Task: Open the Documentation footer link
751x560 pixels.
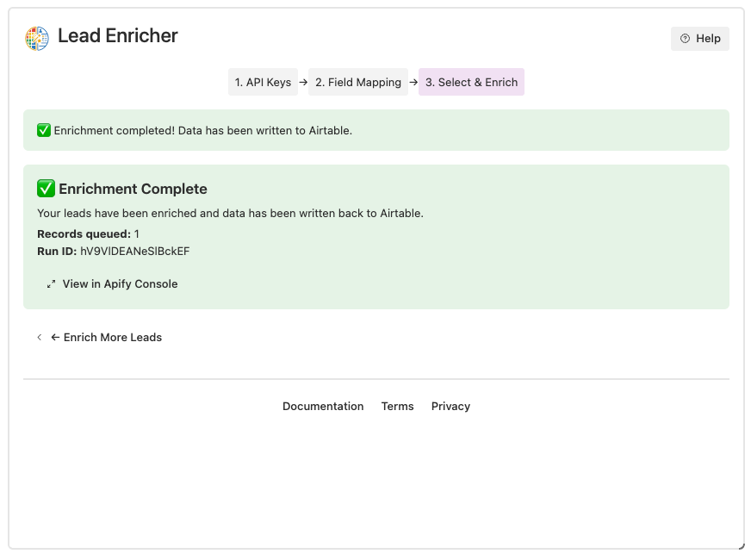Action: pyautogui.click(x=323, y=406)
